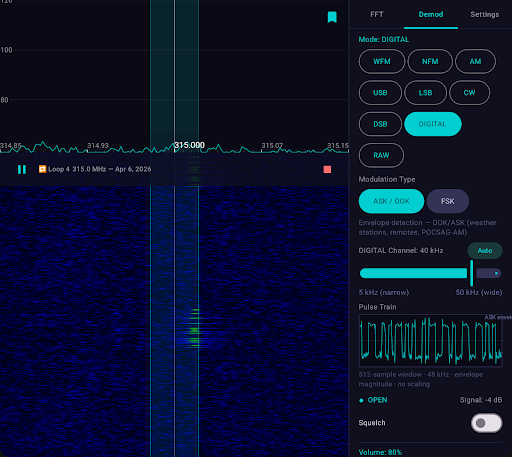Image resolution: width=512 pixels, height=457 pixels.
Task: Click the Signal: -4 dB readout
Action: (481, 400)
